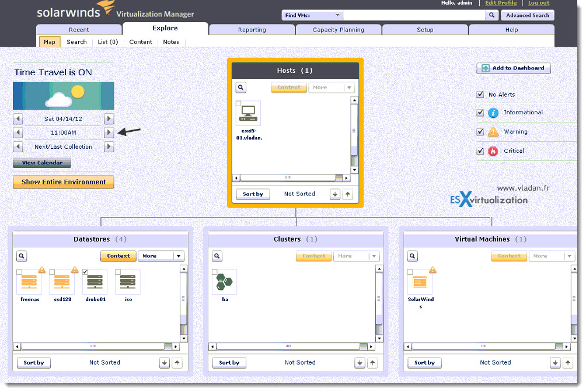
Task: Open Sort by menu in Virtual Machines panel
Action: [x=424, y=363]
